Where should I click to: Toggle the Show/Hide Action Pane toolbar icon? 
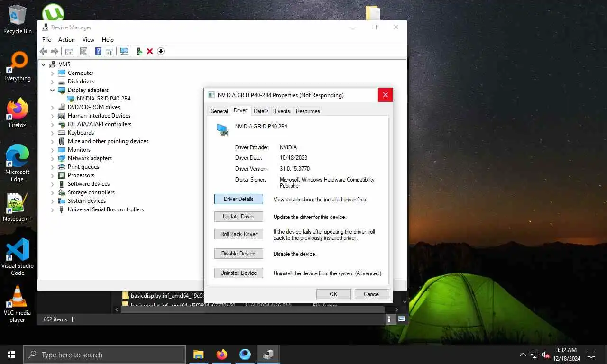click(x=110, y=51)
